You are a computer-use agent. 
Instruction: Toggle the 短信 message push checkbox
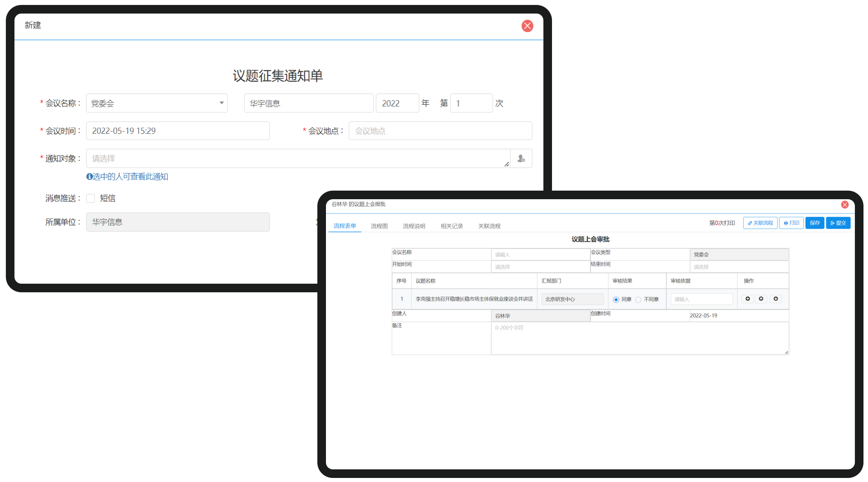[x=90, y=198]
